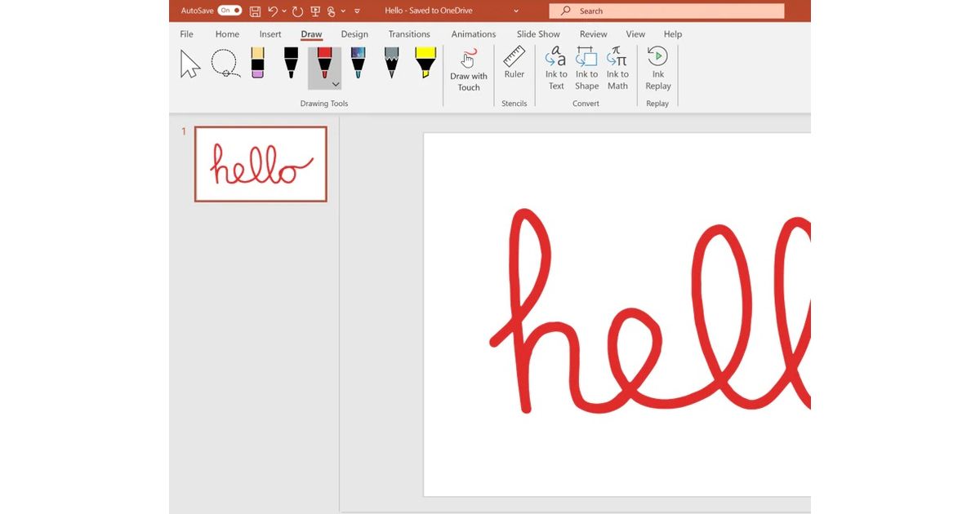Toggle the Ruler stencil

[x=514, y=64]
